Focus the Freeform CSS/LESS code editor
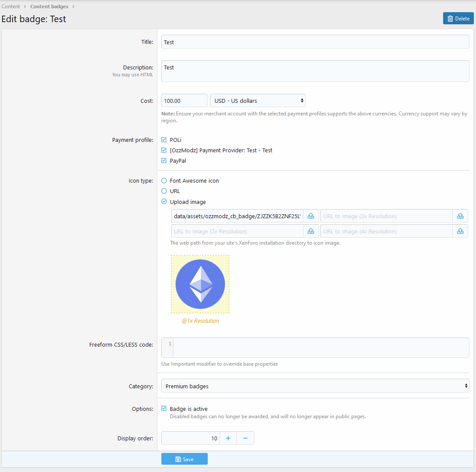This screenshot has width=476, height=472. (321, 347)
